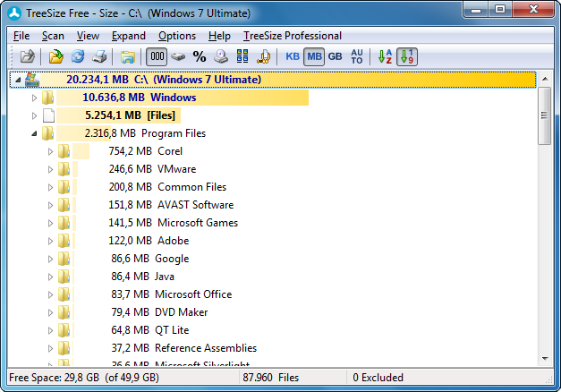Open the View menu
561x392 pixels.
tap(88, 36)
